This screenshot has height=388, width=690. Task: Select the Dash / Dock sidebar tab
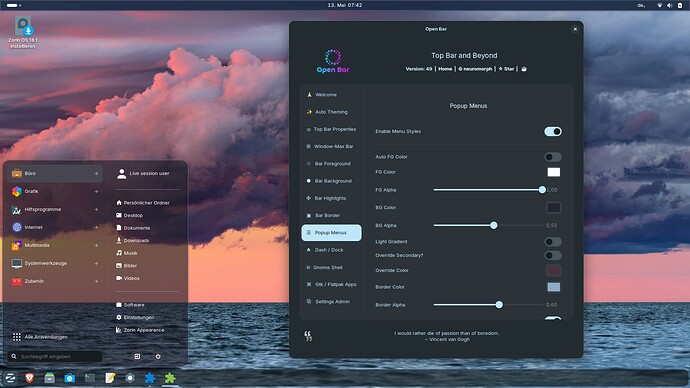pyautogui.click(x=331, y=250)
